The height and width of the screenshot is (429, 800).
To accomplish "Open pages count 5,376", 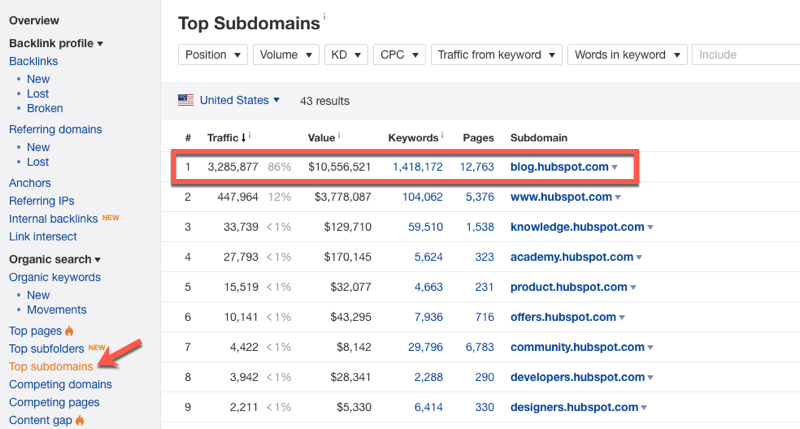I will coord(480,197).
